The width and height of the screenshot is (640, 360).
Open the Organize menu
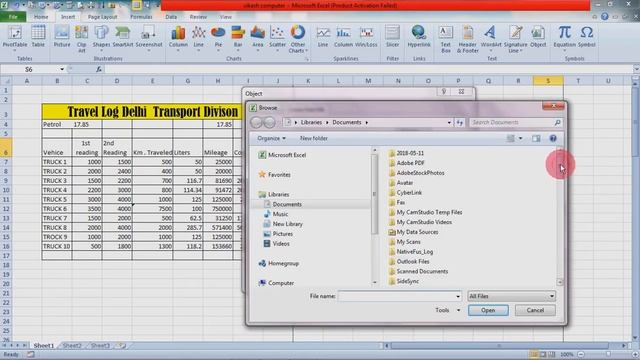click(x=271, y=138)
